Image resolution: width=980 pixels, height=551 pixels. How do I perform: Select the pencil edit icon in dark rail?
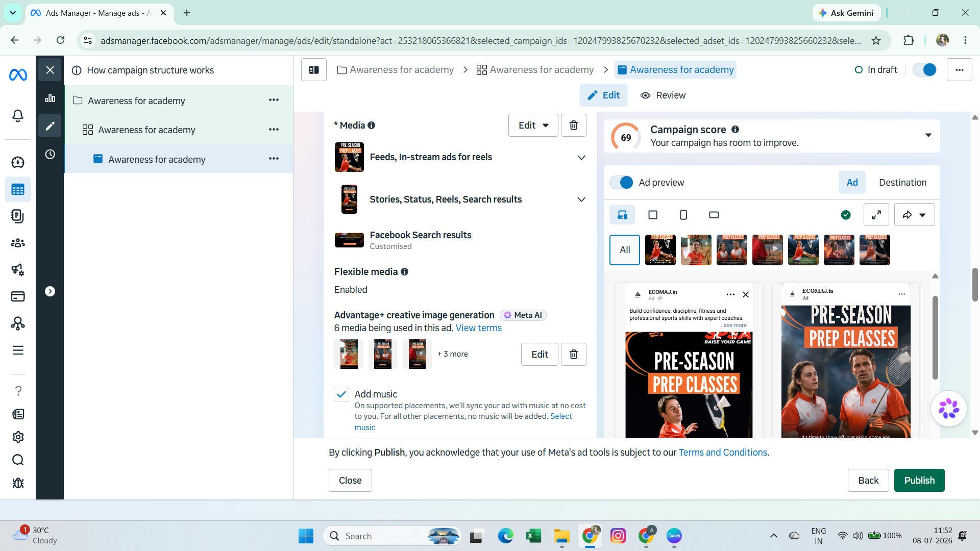point(50,126)
